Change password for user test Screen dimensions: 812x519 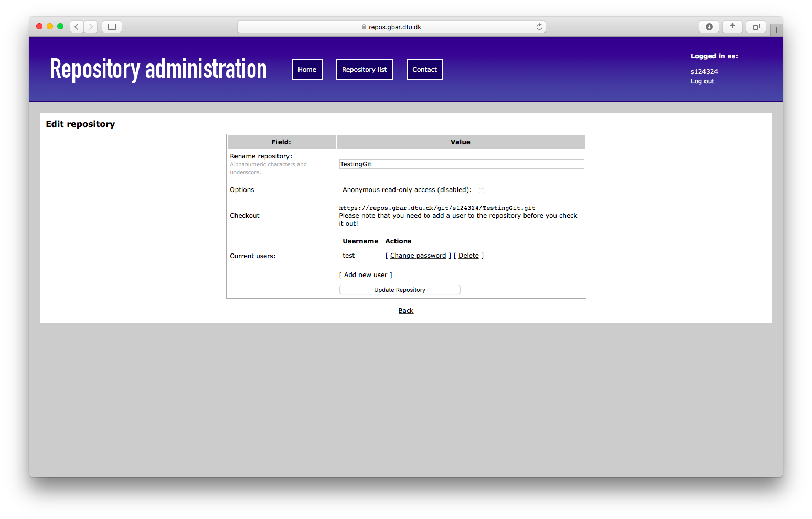coord(418,256)
